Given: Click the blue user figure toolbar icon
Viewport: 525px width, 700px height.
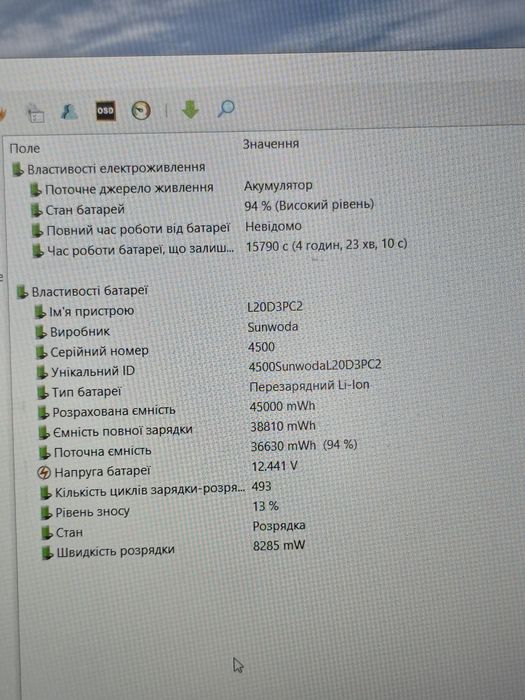Looking at the screenshot, I should [70, 112].
